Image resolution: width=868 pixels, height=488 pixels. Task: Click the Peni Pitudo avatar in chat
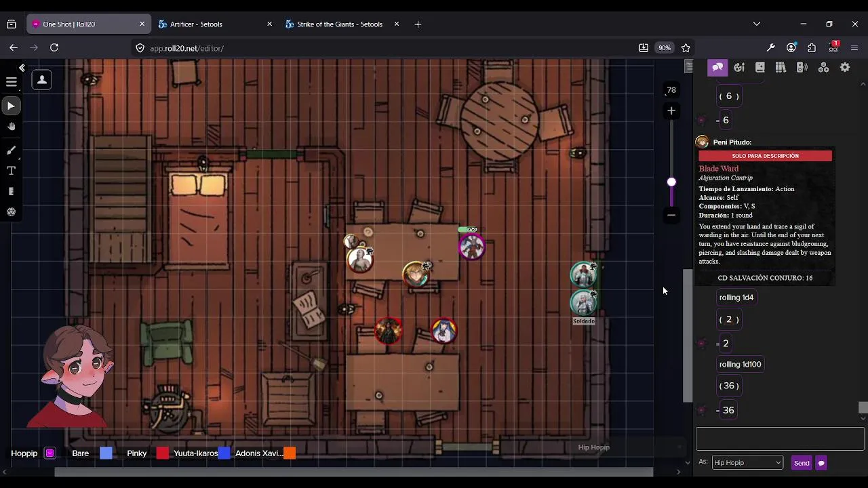click(703, 142)
